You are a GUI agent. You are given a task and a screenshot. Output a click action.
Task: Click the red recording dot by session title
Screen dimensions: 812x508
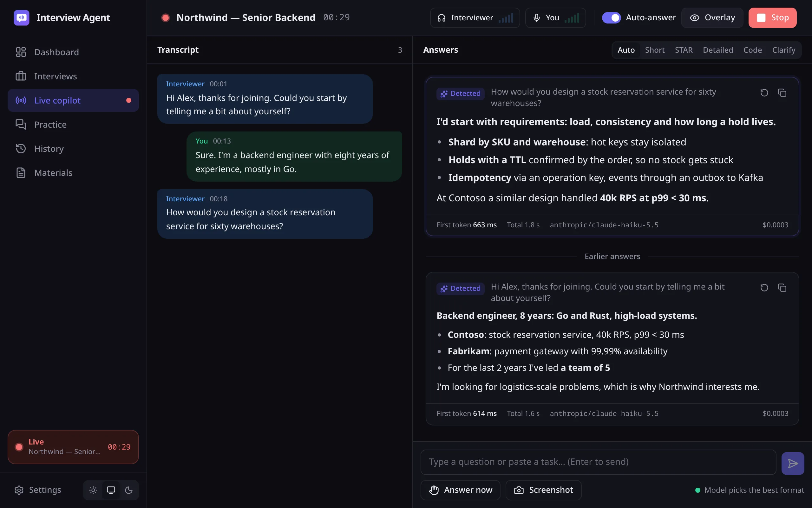click(165, 17)
